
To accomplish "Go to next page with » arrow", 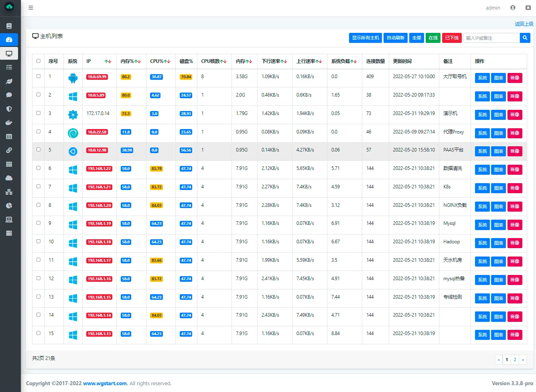I will (523, 360).
